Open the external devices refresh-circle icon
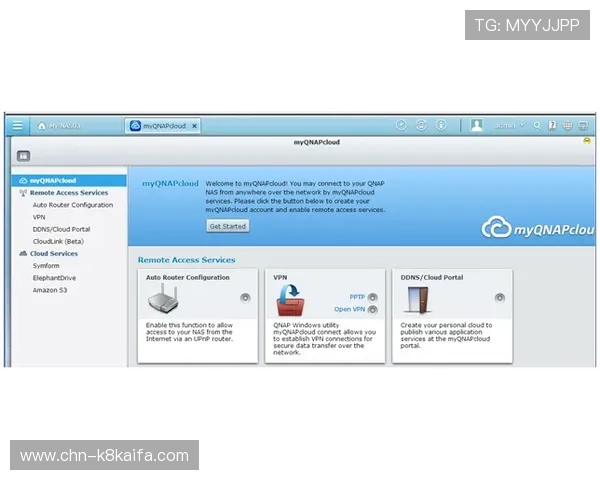Screen dimensions: 600x480 (421, 125)
